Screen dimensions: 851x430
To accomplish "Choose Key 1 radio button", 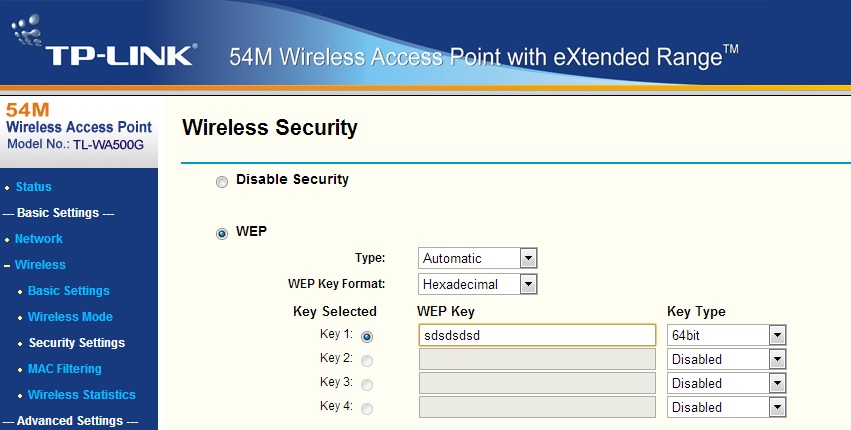I will click(367, 336).
